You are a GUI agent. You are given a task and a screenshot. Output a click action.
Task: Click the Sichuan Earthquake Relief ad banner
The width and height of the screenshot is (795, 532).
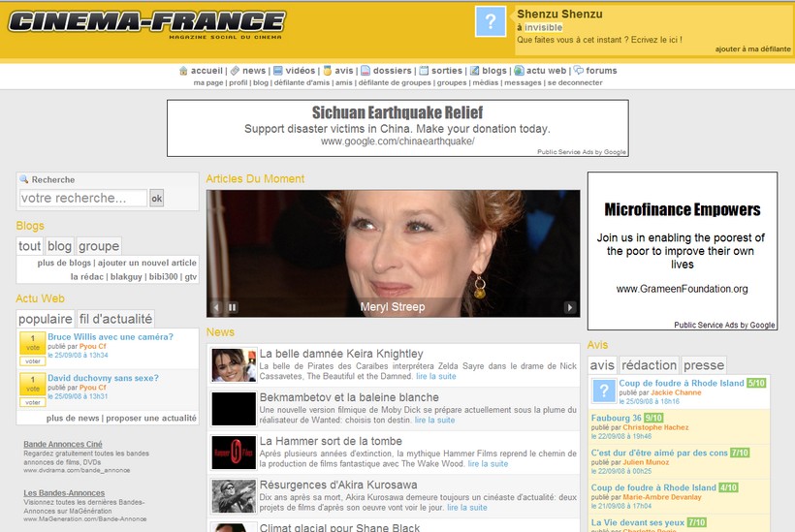click(x=397, y=128)
